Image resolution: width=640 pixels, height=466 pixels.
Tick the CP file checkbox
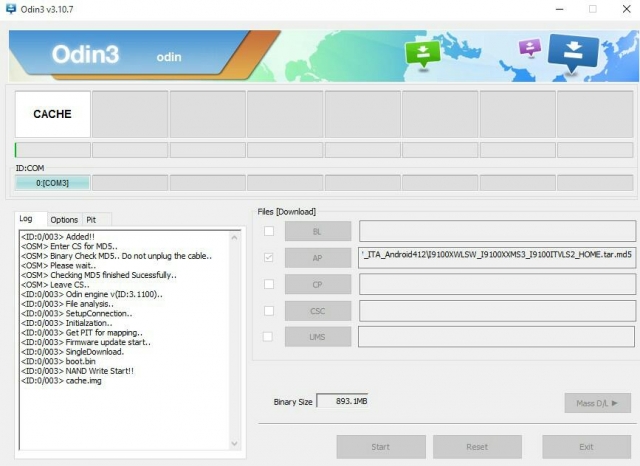(269, 284)
